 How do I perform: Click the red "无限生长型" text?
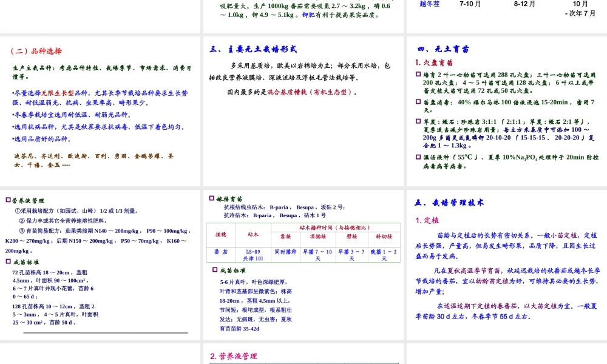tap(58, 93)
